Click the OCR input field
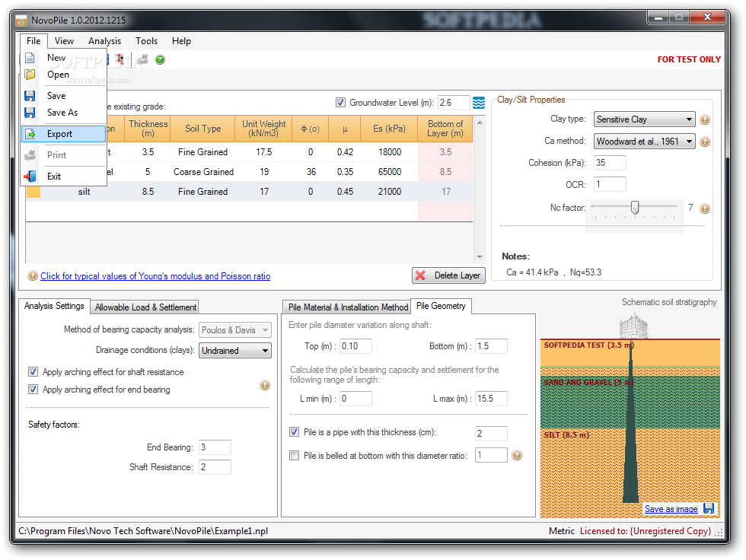This screenshot has width=746, height=560. point(610,184)
